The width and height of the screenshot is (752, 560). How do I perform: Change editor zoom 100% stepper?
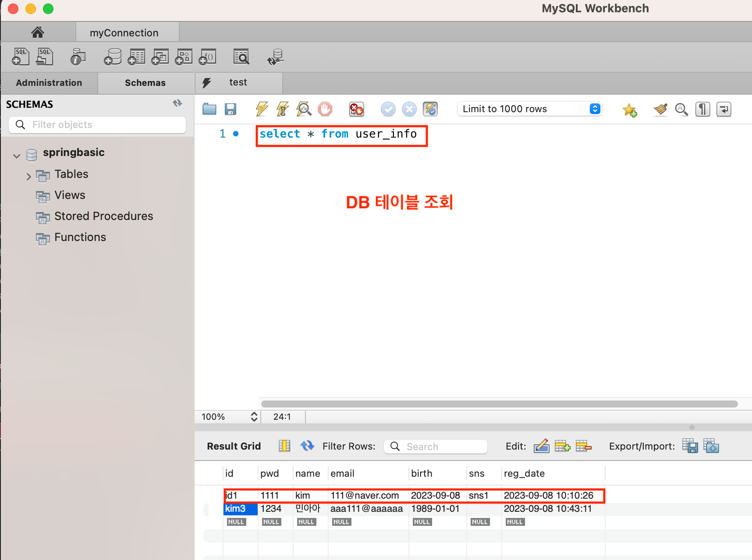(254, 417)
